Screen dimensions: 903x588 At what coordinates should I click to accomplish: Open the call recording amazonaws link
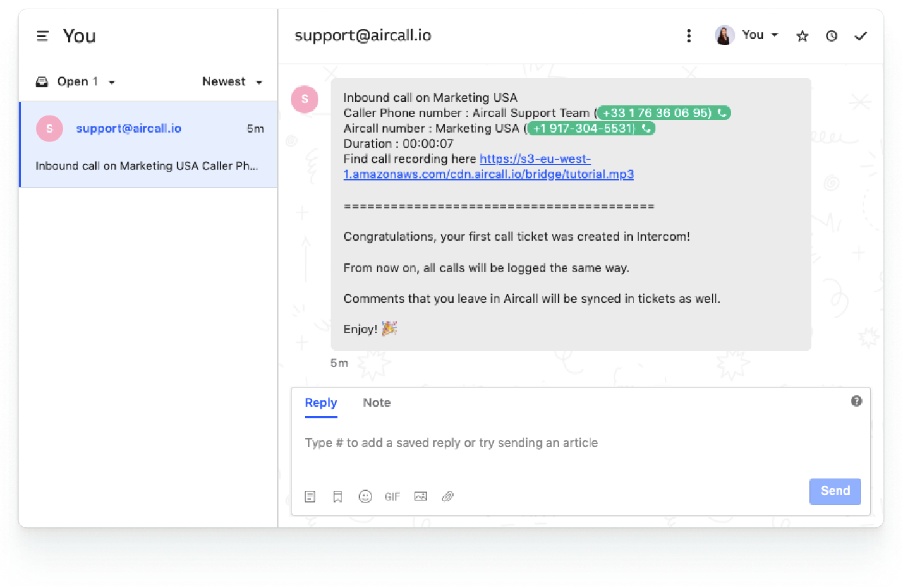[x=488, y=167]
